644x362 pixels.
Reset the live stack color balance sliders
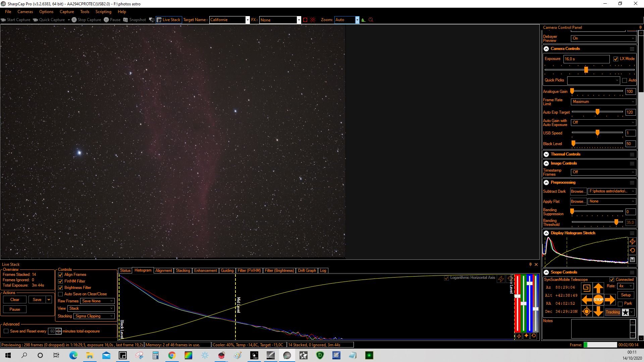click(x=534, y=336)
